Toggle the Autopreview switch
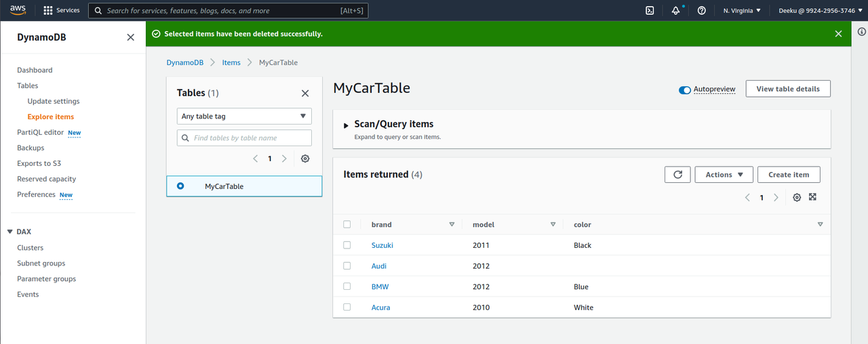This screenshot has height=344, width=868. pyautogui.click(x=685, y=89)
